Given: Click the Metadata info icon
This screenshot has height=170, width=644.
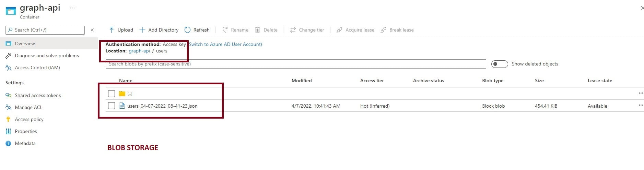Looking at the screenshot, I should click(9, 143).
